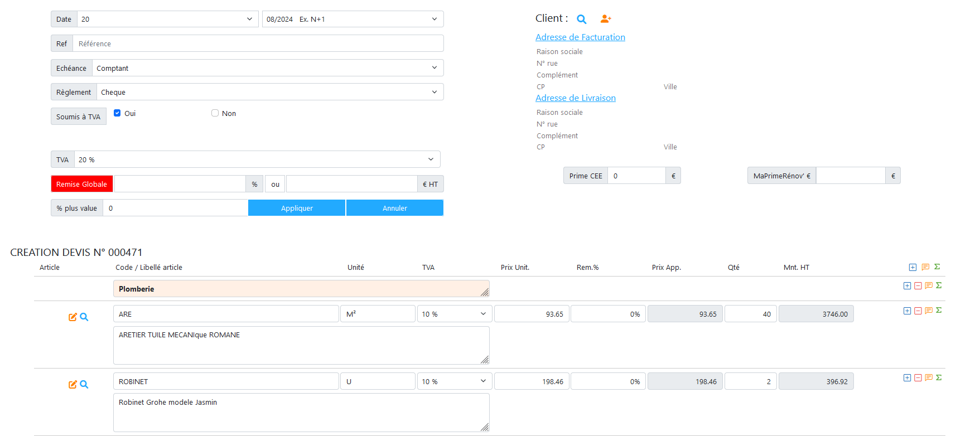This screenshot has width=980, height=436.
Task: Add a comment on the ROBINET row
Action: tap(929, 377)
